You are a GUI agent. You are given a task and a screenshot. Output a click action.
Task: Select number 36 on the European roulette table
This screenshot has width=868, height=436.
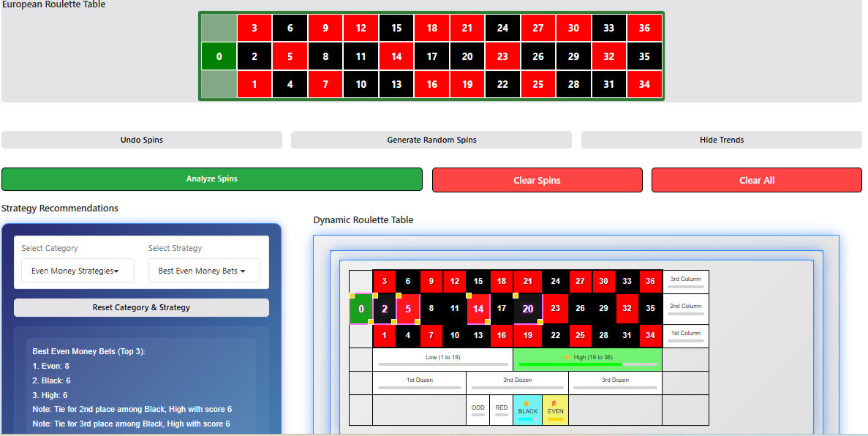pyautogui.click(x=644, y=27)
